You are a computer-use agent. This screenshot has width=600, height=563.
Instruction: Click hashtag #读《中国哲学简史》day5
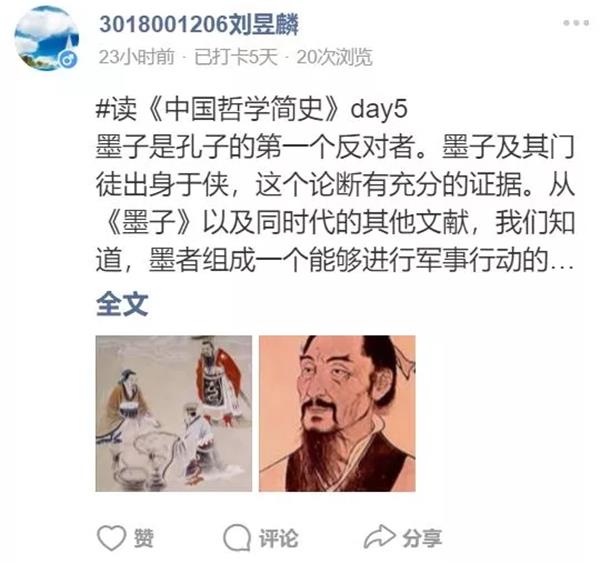(x=251, y=109)
